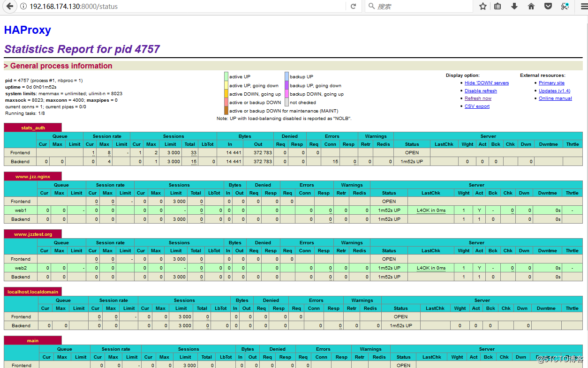Click 'Running tasks: 1/8' text
The height and width of the screenshot is (368, 588).
click(x=25, y=113)
